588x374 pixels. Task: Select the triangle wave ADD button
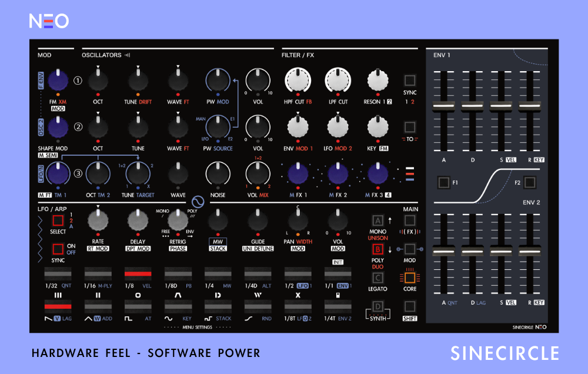point(98,306)
